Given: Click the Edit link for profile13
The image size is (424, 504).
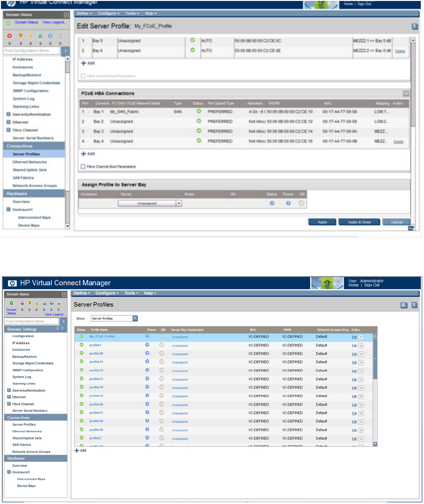Looking at the screenshot, I should coord(354,379).
